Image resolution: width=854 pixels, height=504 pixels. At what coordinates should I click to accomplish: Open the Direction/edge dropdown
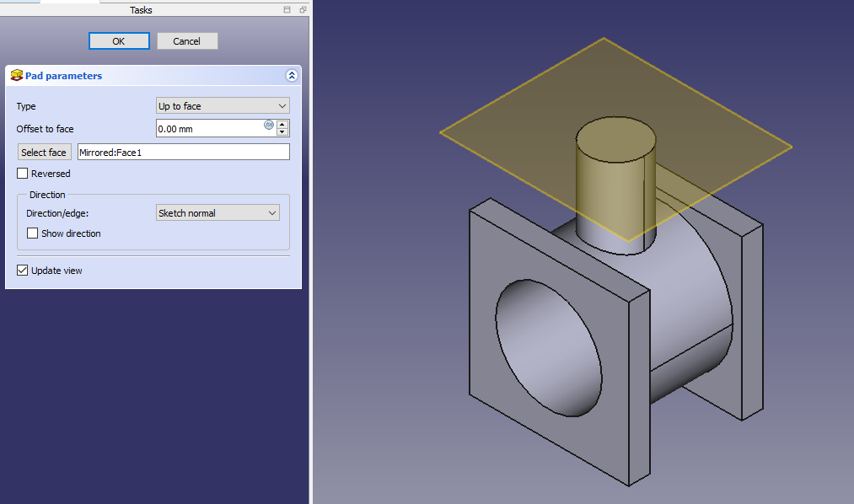[218, 213]
